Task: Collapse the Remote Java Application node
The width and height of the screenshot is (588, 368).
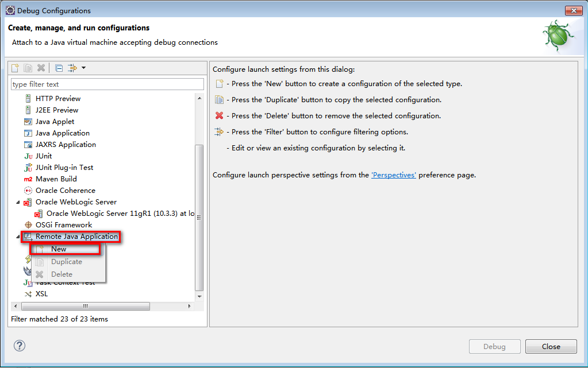Action: point(18,237)
